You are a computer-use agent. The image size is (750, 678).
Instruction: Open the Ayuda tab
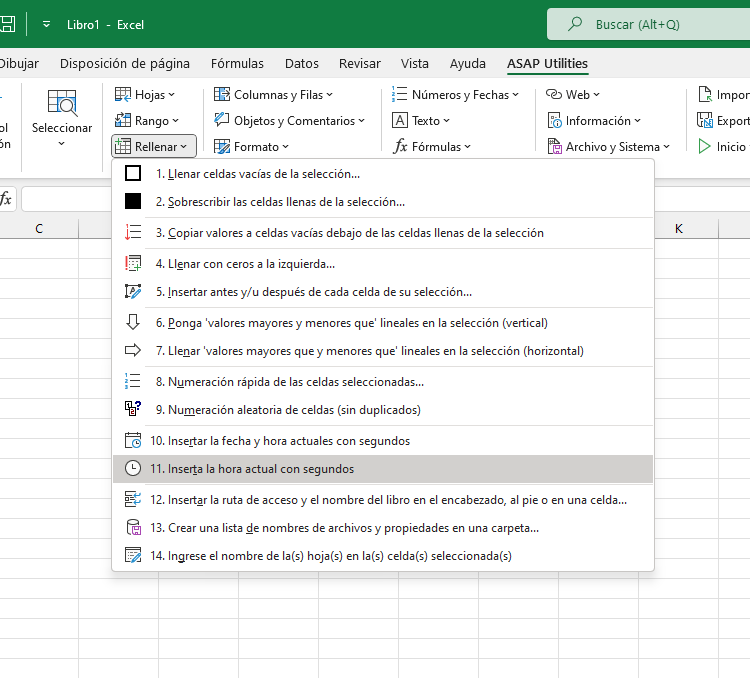(x=468, y=64)
